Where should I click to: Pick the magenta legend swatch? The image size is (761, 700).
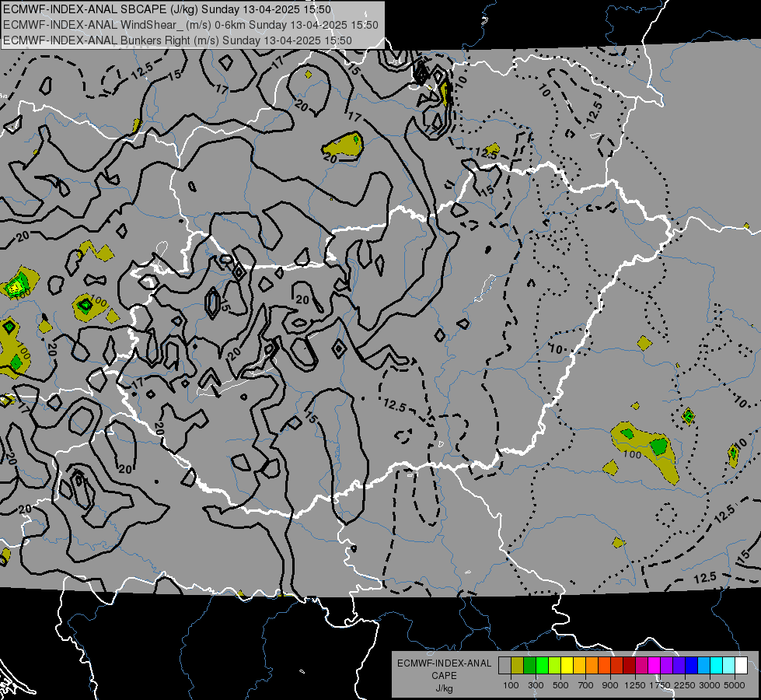(x=655, y=666)
